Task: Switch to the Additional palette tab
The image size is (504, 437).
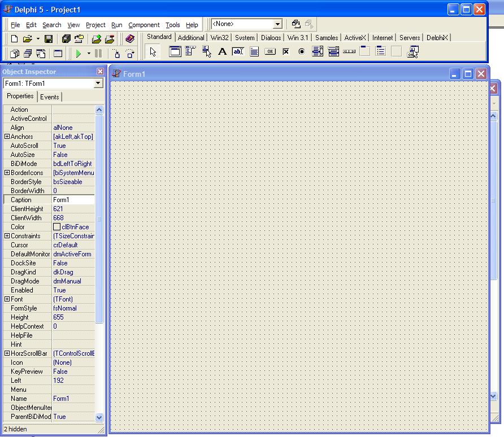Action: (191, 38)
